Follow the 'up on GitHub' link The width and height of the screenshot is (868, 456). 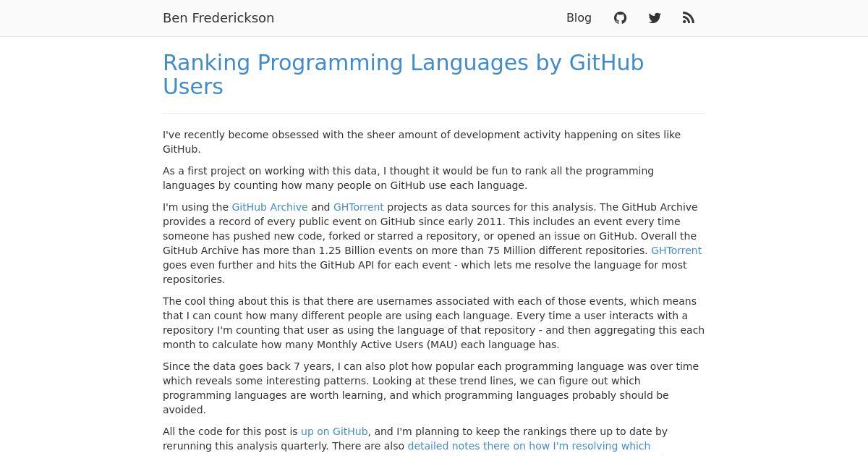coord(334,431)
